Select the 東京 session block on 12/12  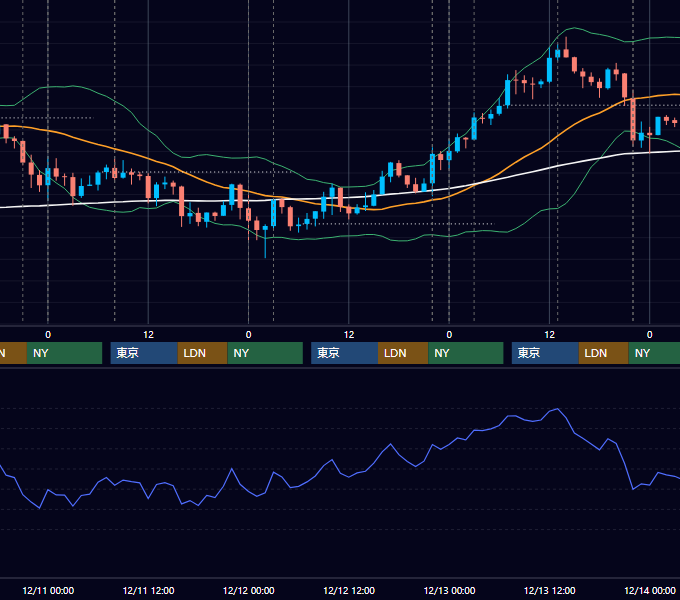coord(344,353)
